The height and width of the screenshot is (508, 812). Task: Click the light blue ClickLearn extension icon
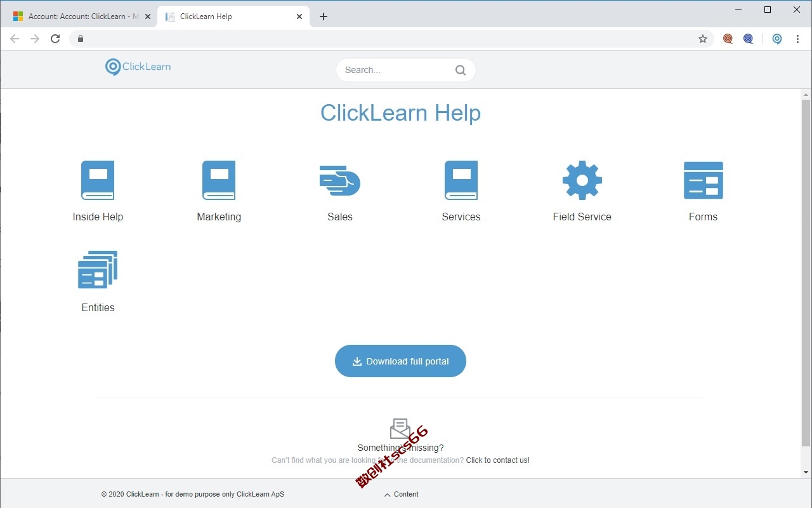click(x=777, y=39)
